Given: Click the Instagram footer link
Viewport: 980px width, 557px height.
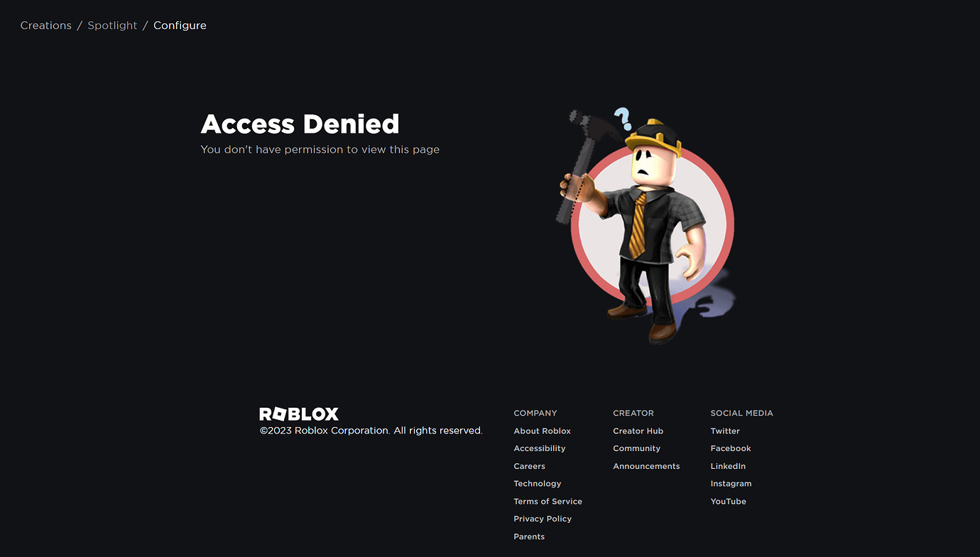Looking at the screenshot, I should coord(731,484).
